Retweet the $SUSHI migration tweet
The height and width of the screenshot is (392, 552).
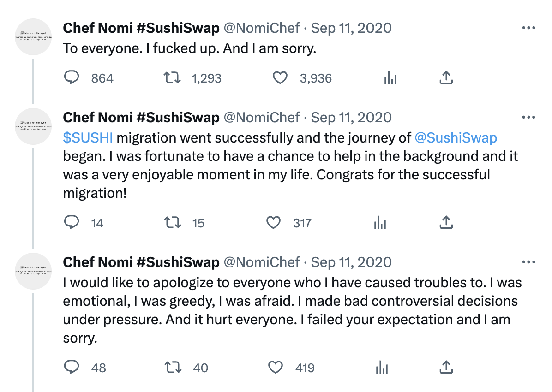click(173, 223)
